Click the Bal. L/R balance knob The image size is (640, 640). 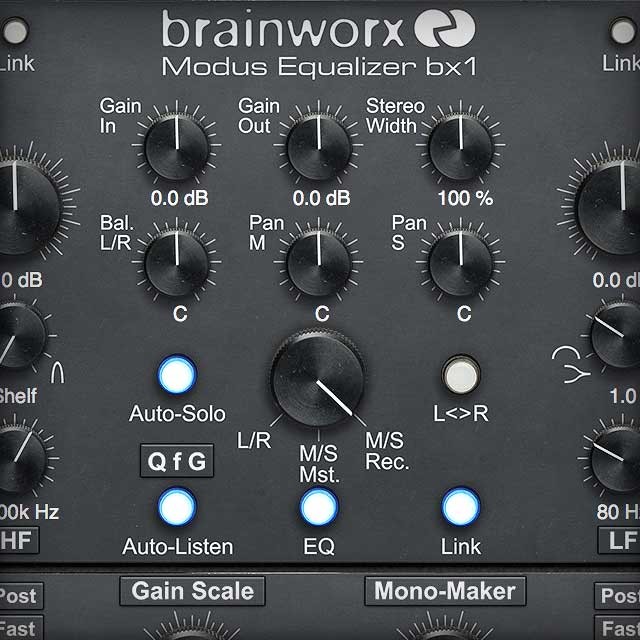[177, 263]
